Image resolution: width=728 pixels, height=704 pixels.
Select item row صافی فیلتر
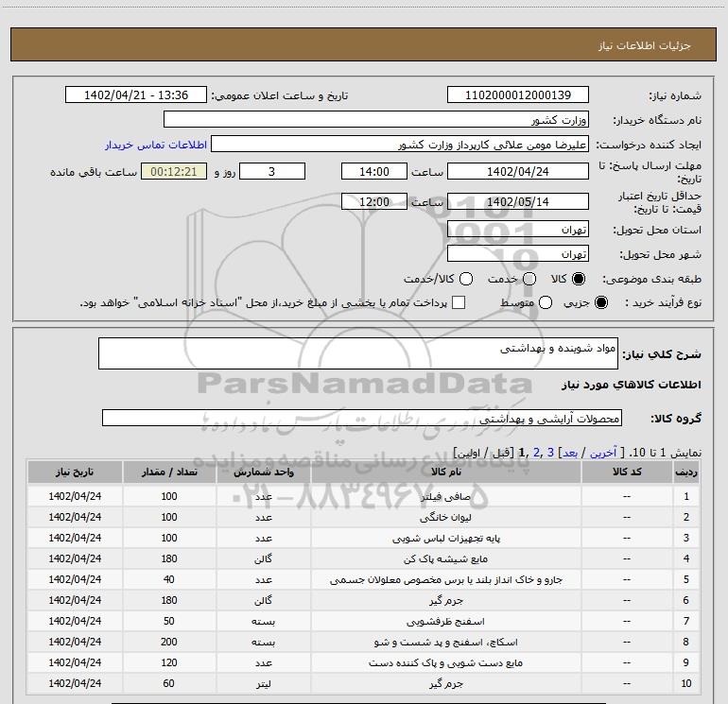pos(363,496)
